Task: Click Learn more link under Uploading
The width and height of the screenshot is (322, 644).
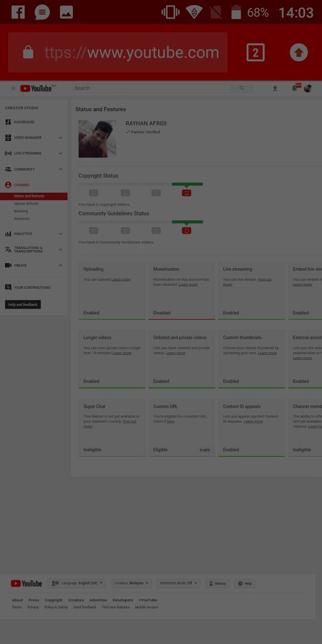Action: tap(121, 280)
